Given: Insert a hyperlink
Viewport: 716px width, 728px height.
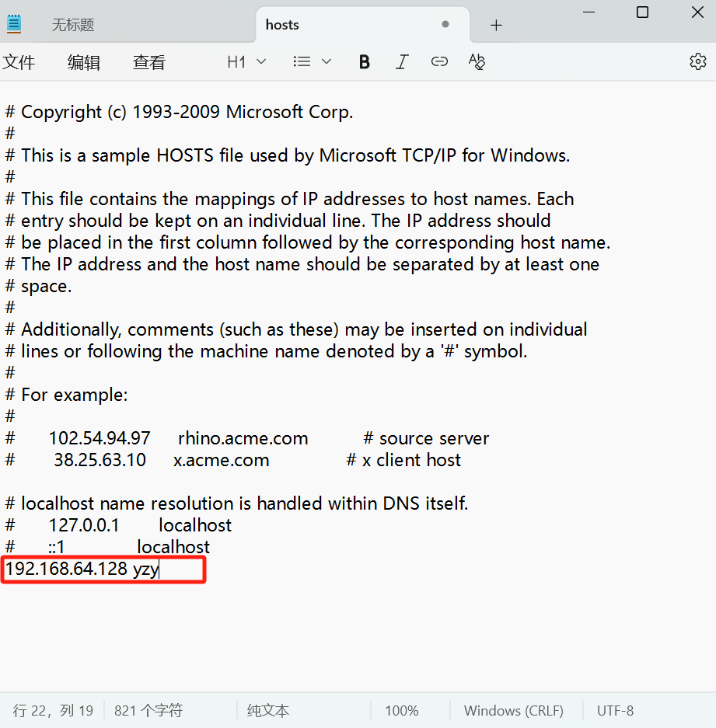Looking at the screenshot, I should 439,61.
